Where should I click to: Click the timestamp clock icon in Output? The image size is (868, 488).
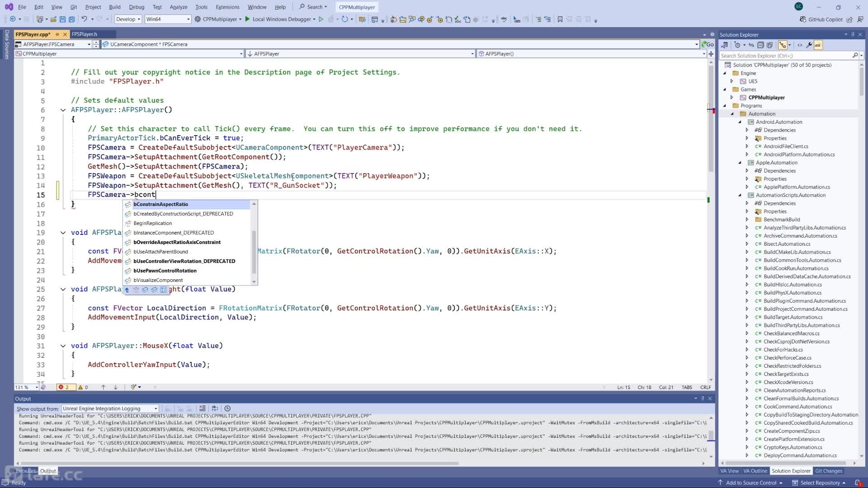tap(227, 408)
